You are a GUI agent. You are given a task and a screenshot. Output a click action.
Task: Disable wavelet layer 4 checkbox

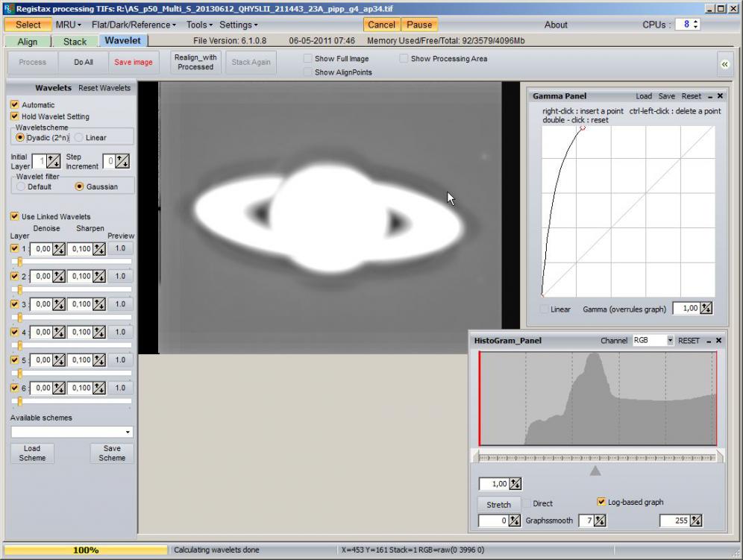click(x=15, y=332)
